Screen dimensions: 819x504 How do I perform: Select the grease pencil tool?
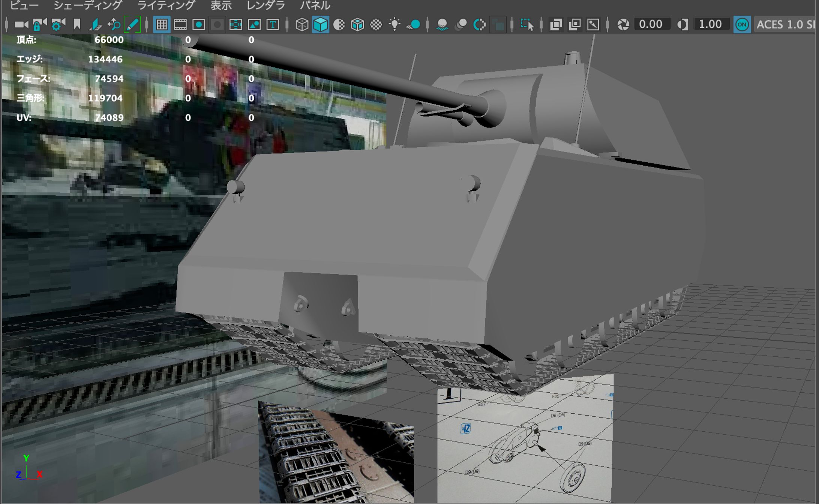(x=132, y=25)
